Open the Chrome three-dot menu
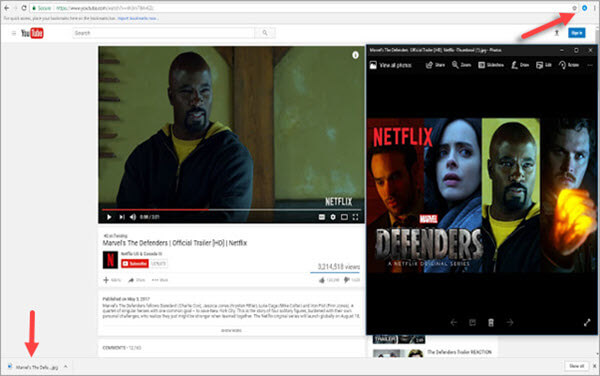 click(x=594, y=8)
